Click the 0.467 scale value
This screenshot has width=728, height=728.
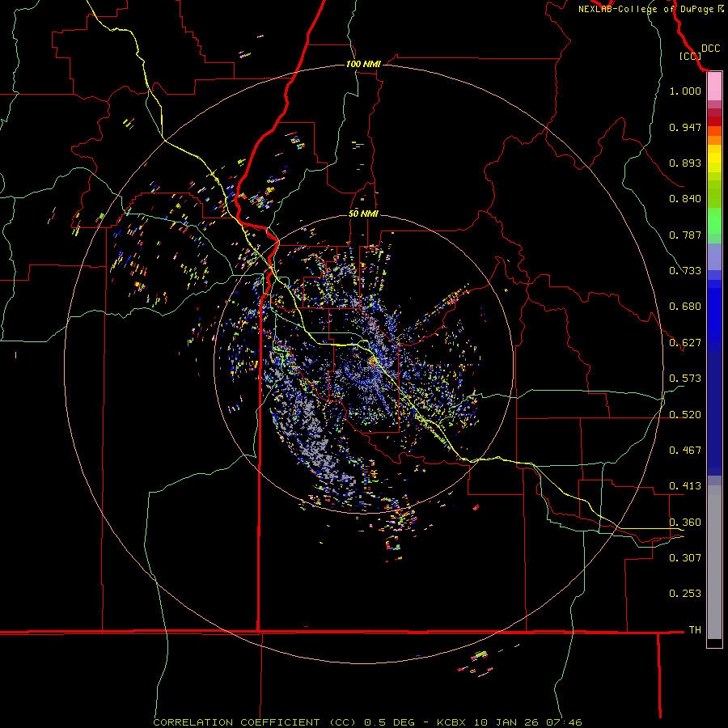pyautogui.click(x=685, y=451)
